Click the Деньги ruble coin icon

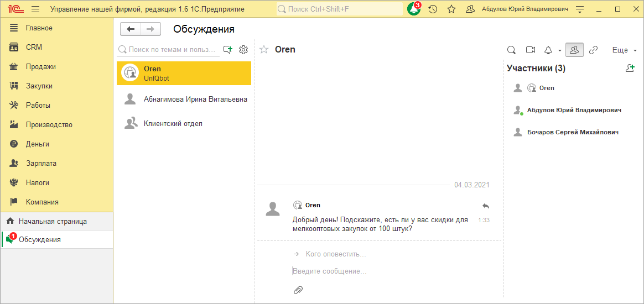coord(14,144)
